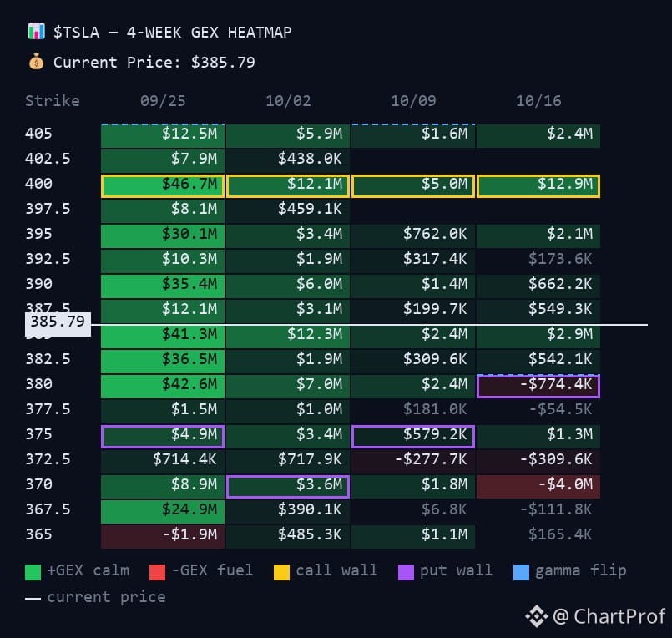This screenshot has height=638, width=672.
Task: Click the bar chart icon beside $TSLA title
Action: point(37,31)
